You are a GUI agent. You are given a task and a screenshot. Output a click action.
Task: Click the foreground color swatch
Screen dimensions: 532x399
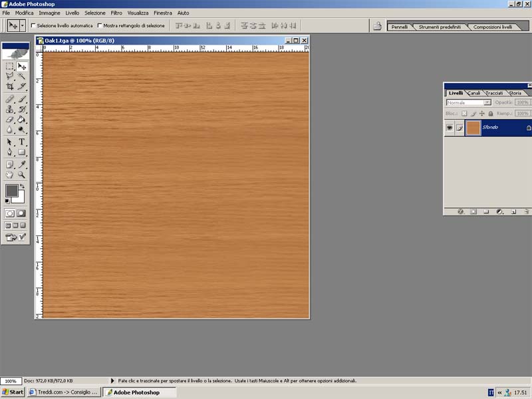tap(11, 191)
